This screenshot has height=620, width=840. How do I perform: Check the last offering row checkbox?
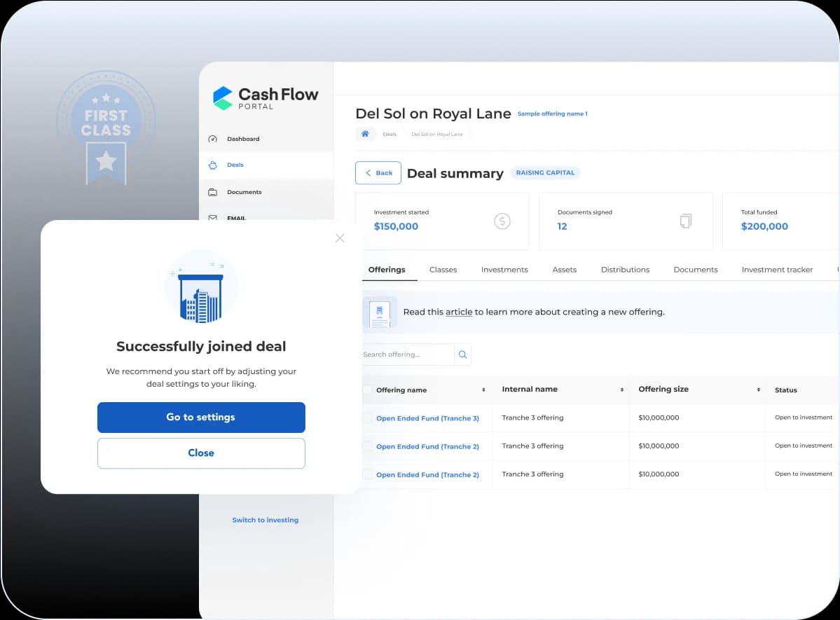367,474
